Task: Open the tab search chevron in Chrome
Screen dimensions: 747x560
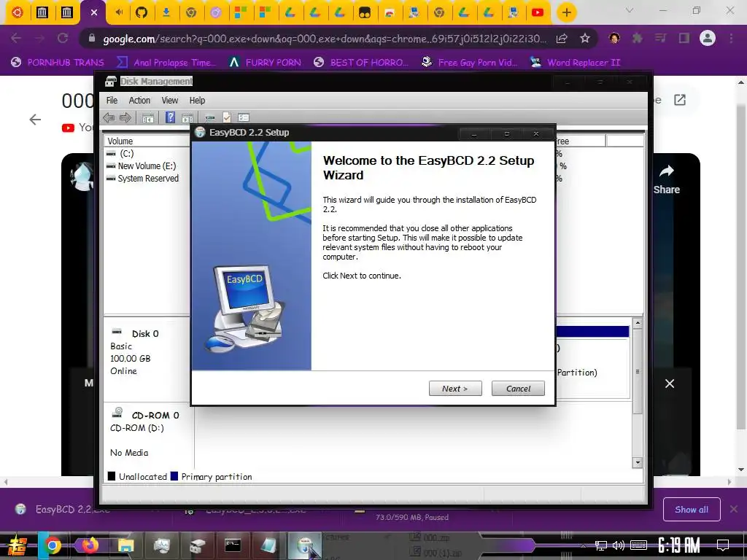Action: [x=630, y=10]
